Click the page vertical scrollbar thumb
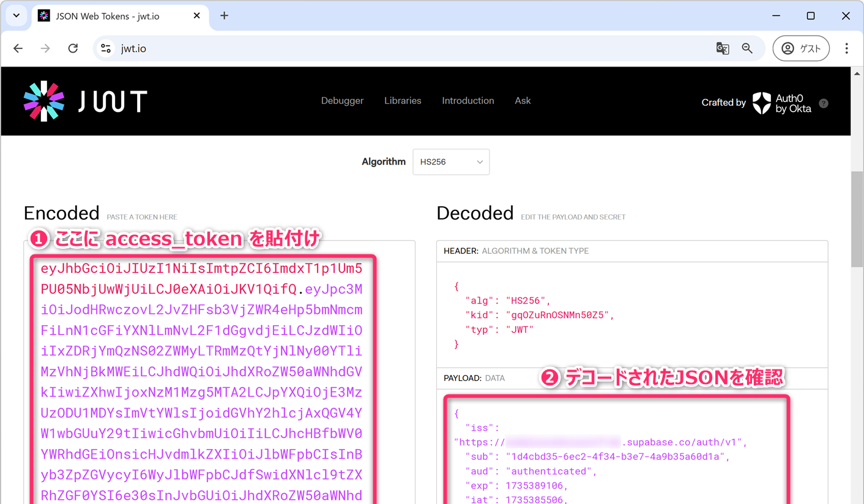864x504 pixels. 857,220
